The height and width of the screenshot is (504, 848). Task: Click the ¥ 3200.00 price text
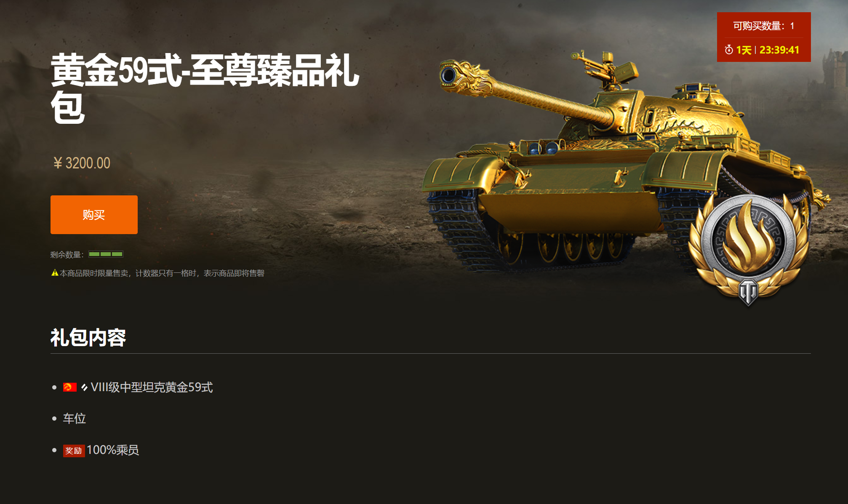[82, 163]
